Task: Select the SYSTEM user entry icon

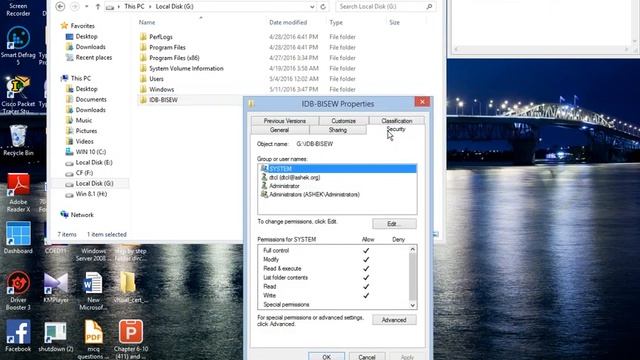Action: pos(264,169)
